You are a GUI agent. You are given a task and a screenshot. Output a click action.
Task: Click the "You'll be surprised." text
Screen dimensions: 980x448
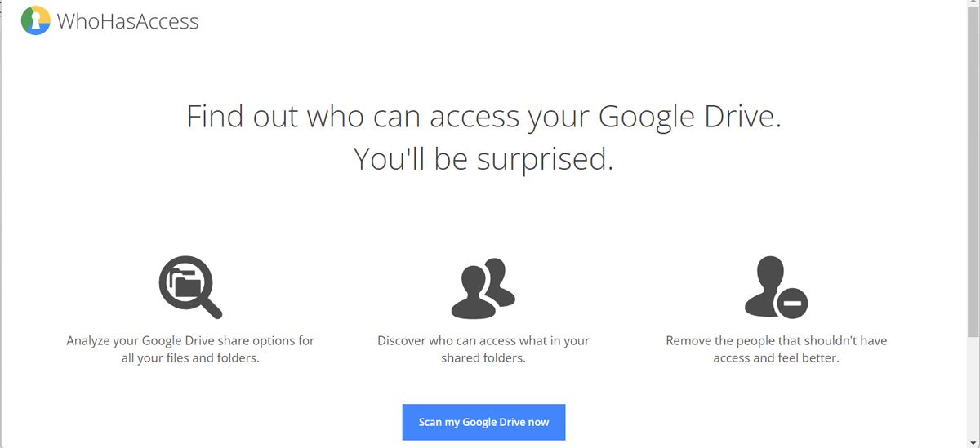pos(483,159)
